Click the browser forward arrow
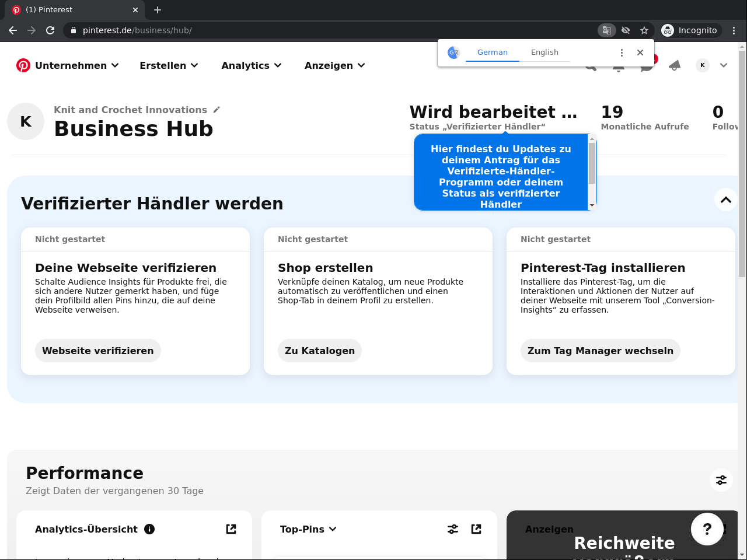Viewport: 747px width, 560px height. 32,30
